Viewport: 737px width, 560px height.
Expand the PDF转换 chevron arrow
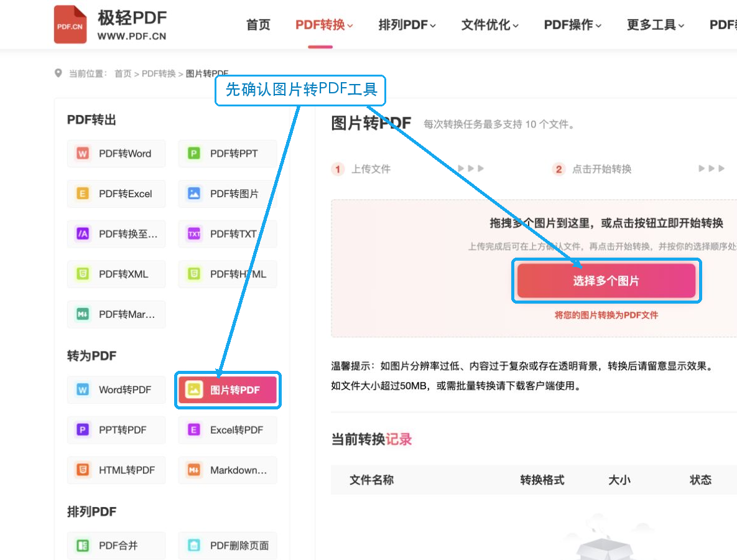click(350, 26)
